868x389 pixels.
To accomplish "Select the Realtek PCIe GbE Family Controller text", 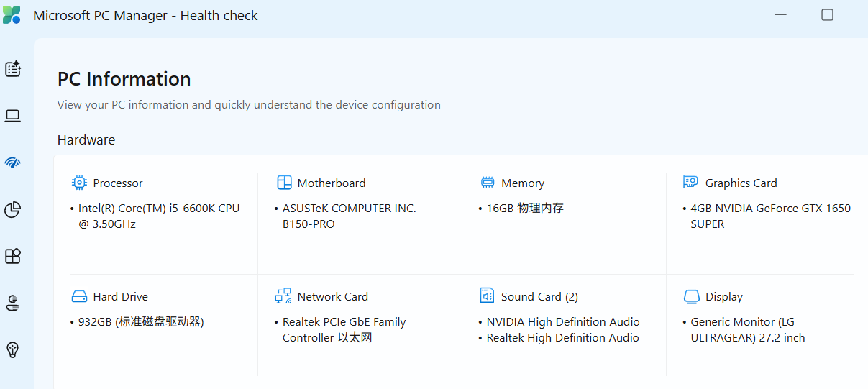I will pyautogui.click(x=344, y=330).
